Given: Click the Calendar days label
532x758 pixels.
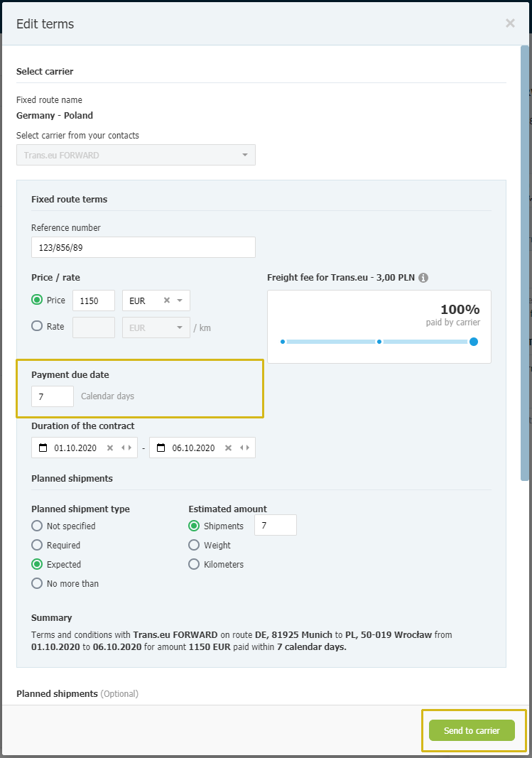Looking at the screenshot, I should 107,396.
